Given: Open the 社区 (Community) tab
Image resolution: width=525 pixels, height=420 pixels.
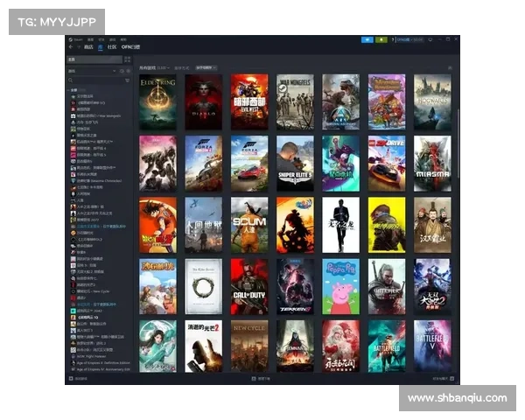Looking at the screenshot, I should point(112,47).
